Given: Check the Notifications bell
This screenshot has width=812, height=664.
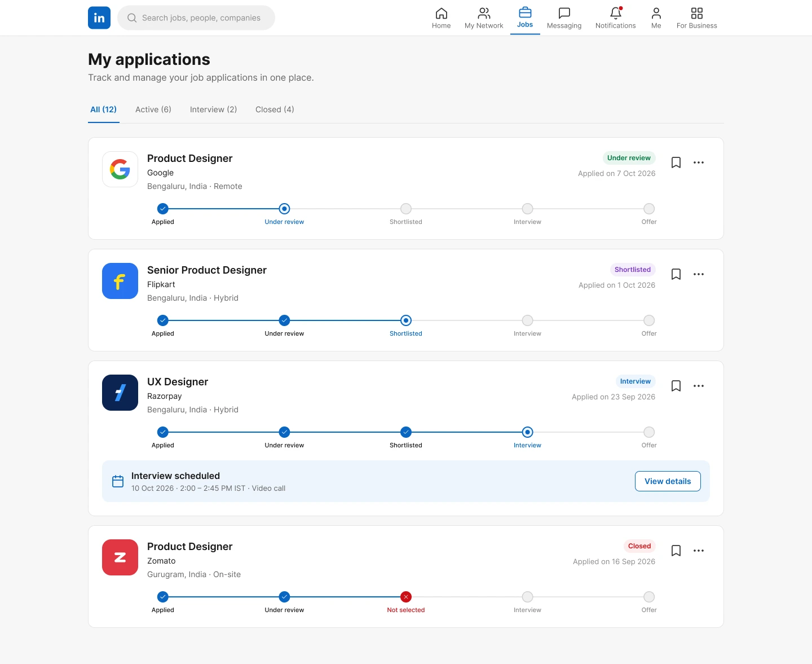Looking at the screenshot, I should (x=615, y=18).
